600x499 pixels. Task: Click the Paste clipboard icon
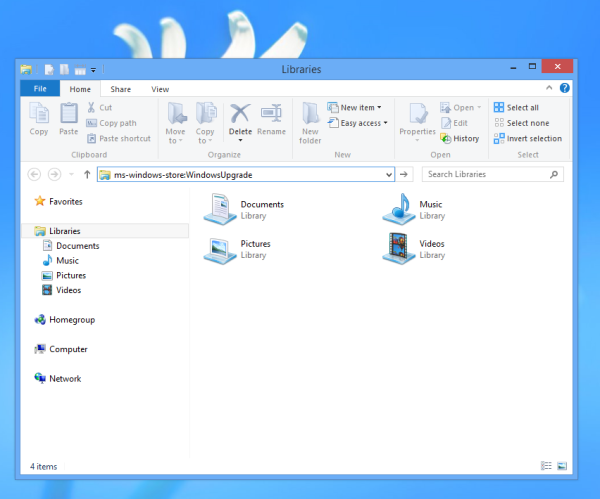69,113
